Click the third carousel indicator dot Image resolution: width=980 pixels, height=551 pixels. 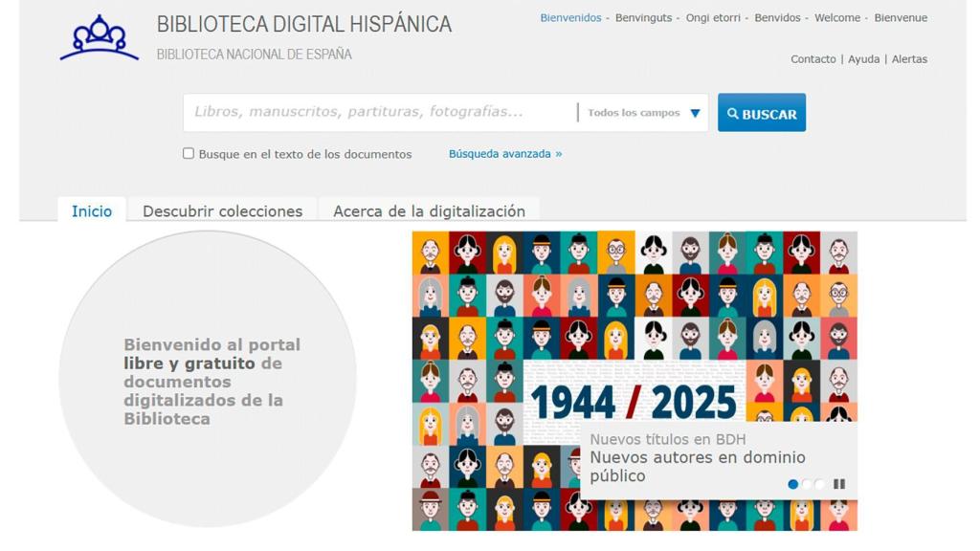coord(820,485)
